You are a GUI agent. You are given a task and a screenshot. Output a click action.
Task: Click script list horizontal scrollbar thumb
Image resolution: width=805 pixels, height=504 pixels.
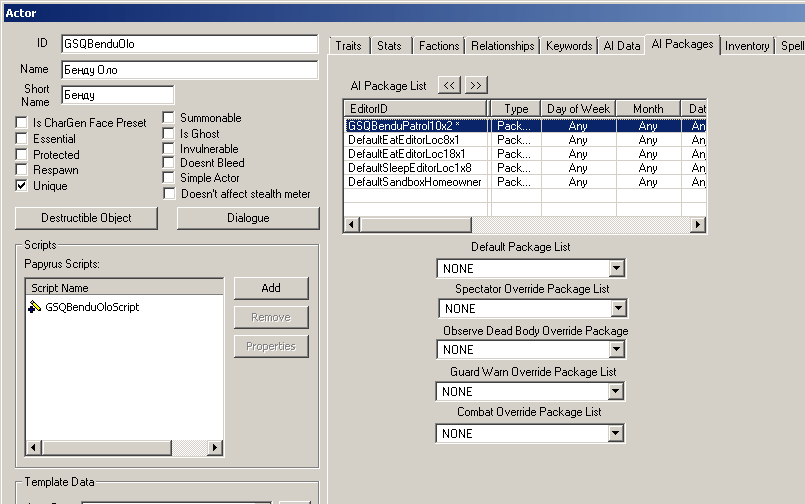coord(107,448)
